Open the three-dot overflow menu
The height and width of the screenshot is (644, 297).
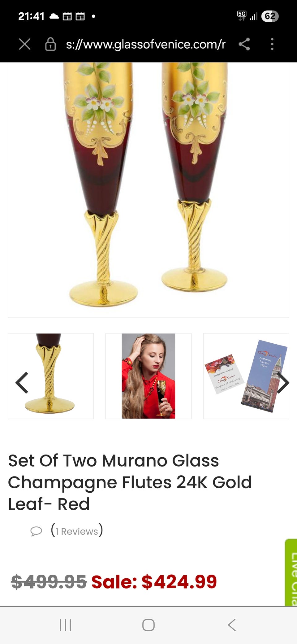tap(272, 44)
